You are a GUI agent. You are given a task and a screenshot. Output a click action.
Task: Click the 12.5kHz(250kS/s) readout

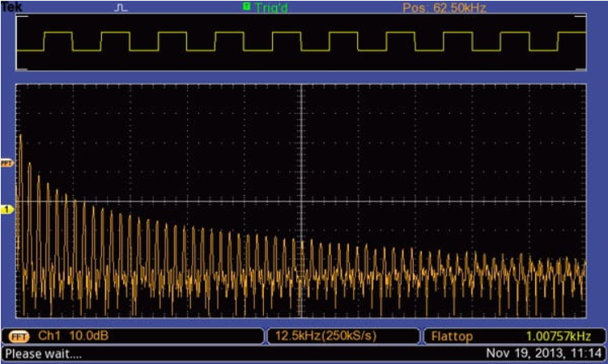pos(325,336)
